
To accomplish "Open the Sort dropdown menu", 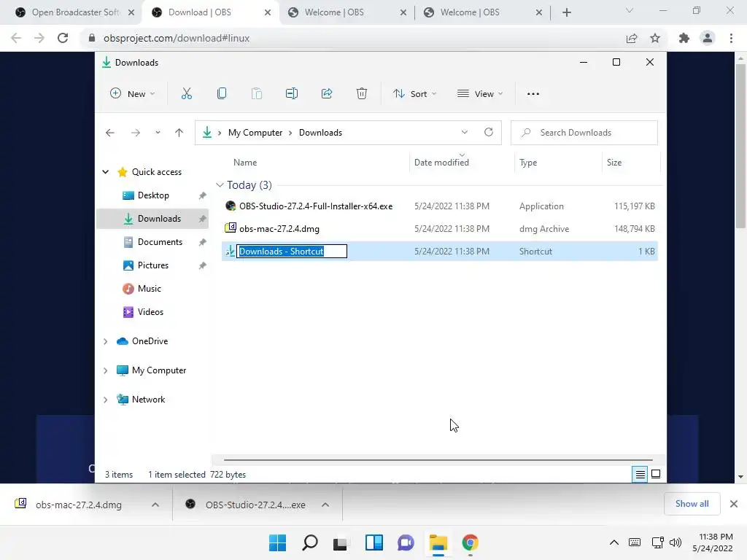I will point(414,94).
